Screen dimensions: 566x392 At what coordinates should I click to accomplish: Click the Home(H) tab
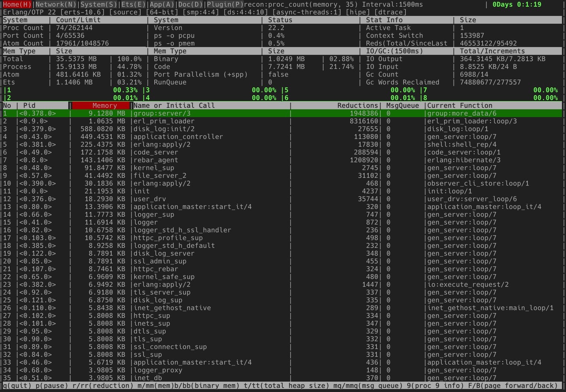click(x=17, y=4)
